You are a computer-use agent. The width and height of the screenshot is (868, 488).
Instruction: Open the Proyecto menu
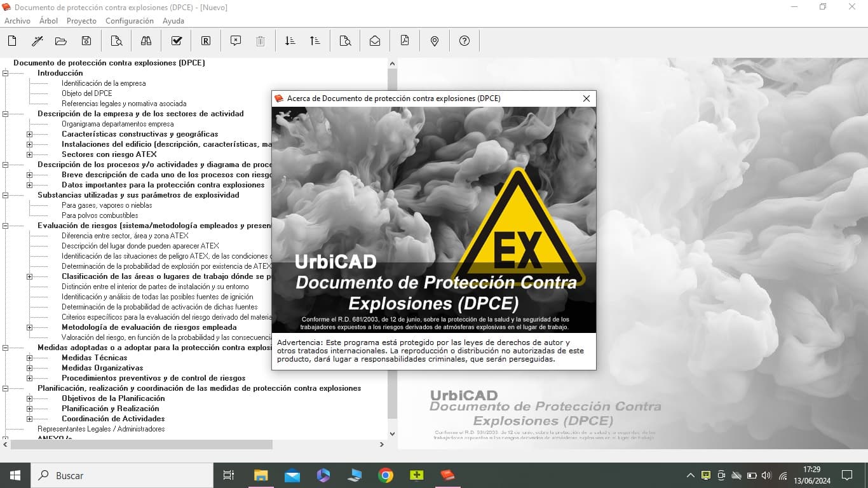pos(81,21)
